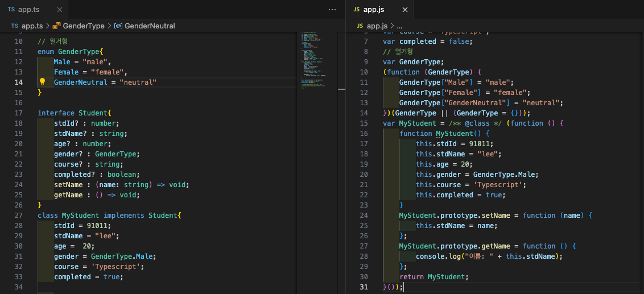Open the GenderType breadcrumb dropdown

(84, 26)
